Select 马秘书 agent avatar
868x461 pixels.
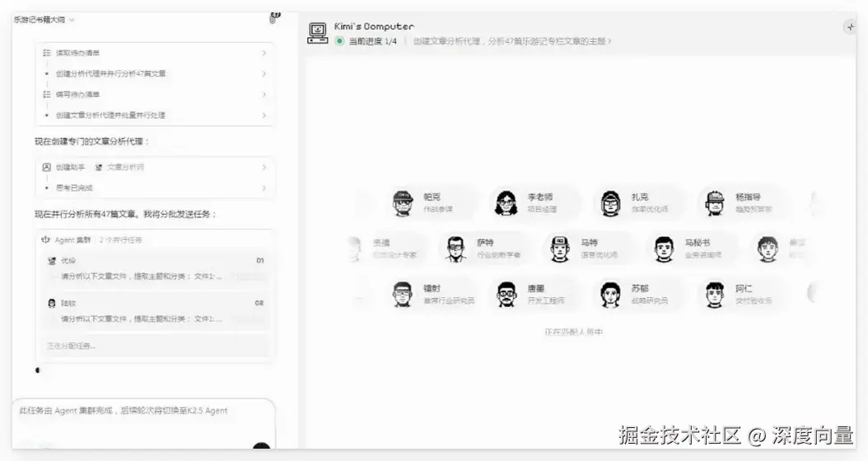(664, 249)
